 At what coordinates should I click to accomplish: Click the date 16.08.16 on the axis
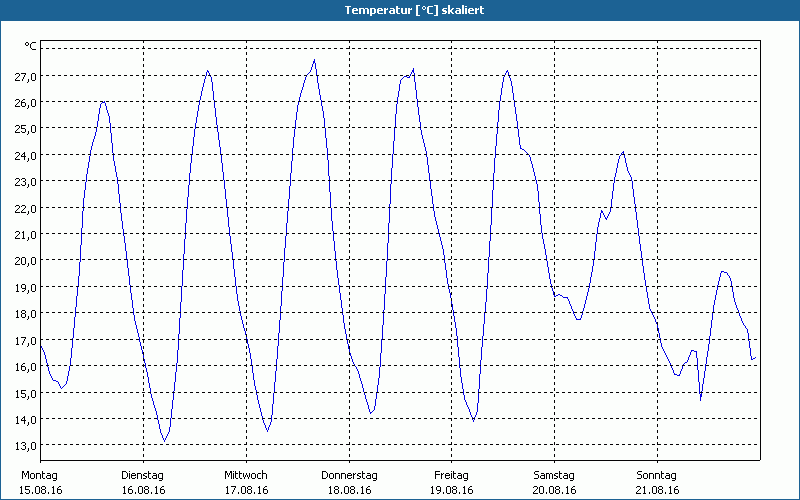[142, 490]
